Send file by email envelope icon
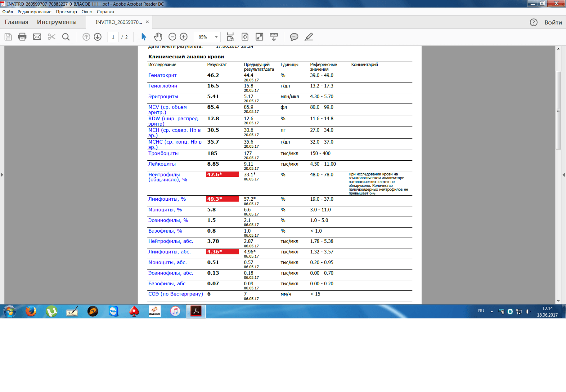The image size is (566, 392). [37, 37]
